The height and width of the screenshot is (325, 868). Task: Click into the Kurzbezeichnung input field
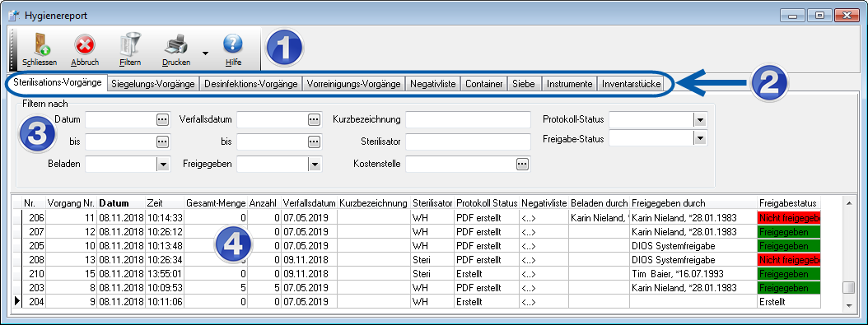(469, 119)
